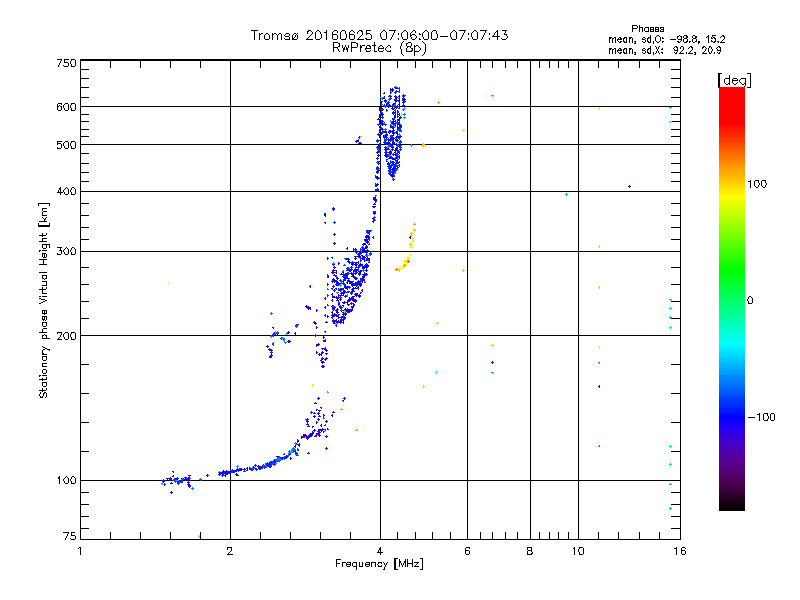
Task: Click the orange-yellow X-mode trace arc
Action: (x=406, y=247)
